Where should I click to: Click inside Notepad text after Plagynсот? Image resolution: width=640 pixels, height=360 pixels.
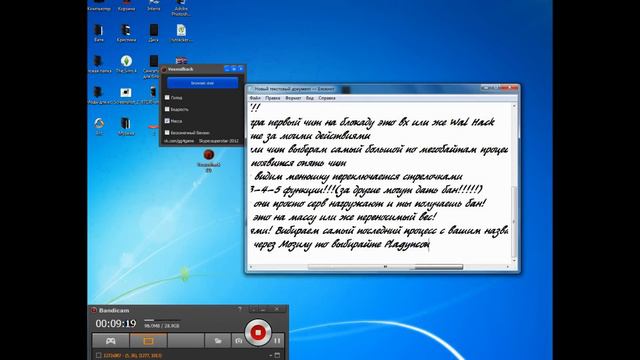point(430,245)
